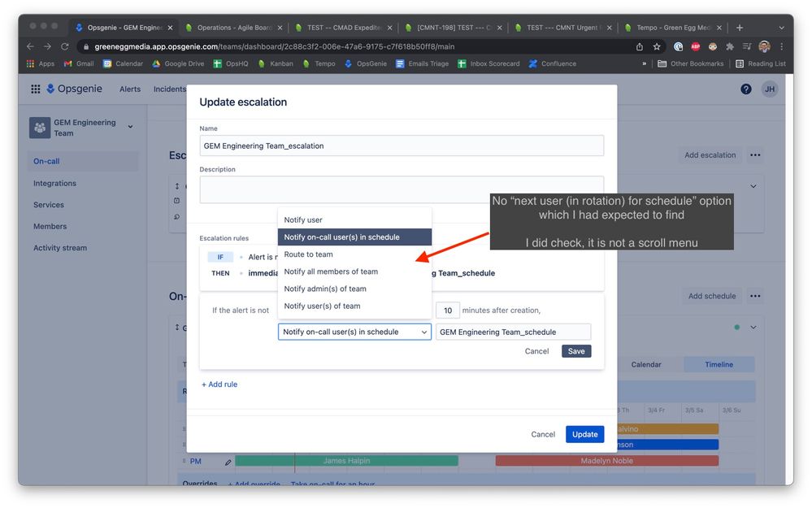Cancel the escalation rule edit
Screen dimensions: 812x508
pyautogui.click(x=536, y=351)
